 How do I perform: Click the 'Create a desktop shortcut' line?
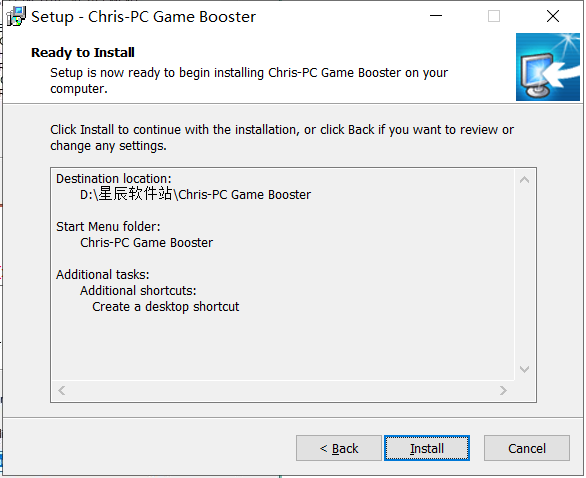click(165, 307)
